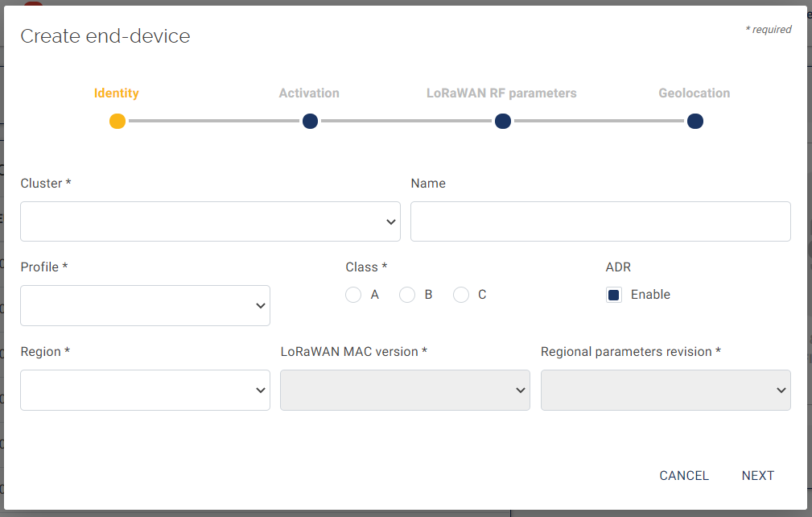812x517 pixels.
Task: Go to the Geolocation step label
Action: click(694, 93)
